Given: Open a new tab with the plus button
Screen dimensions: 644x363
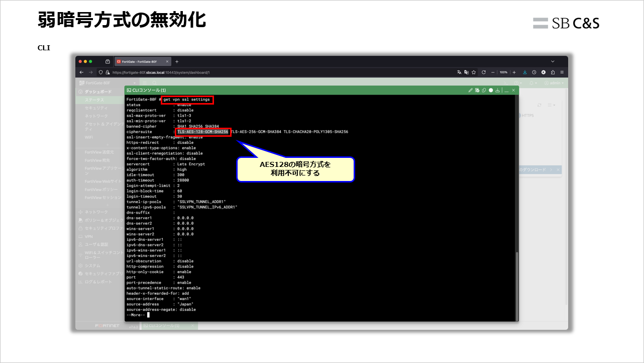Looking at the screenshot, I should click(177, 61).
